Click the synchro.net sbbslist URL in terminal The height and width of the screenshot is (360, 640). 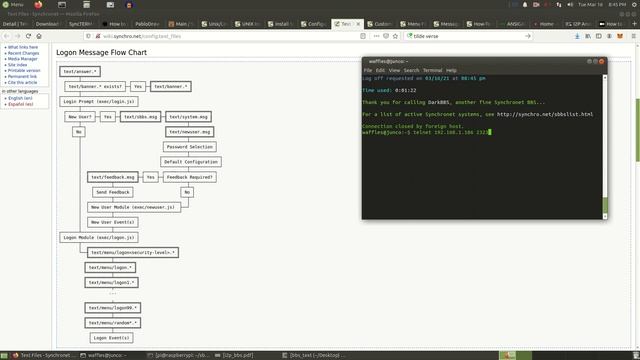tap(545, 114)
